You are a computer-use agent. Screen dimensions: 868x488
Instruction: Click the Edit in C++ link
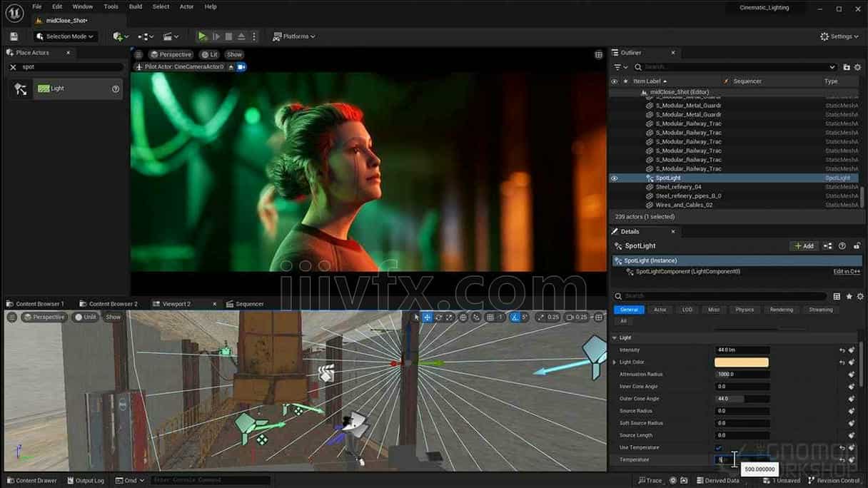pyautogui.click(x=847, y=272)
